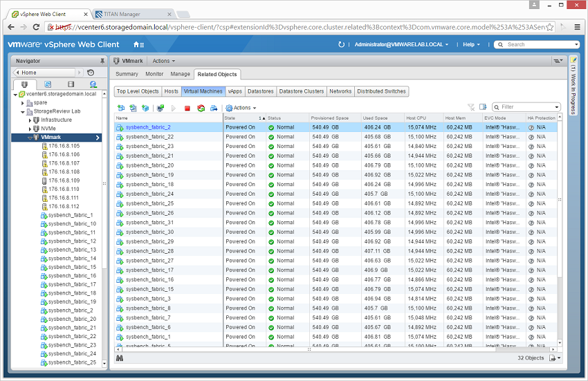Viewport: 588px width, 381px height.
Task: Click the deploy OVF template cube icon
Action: coord(145,108)
